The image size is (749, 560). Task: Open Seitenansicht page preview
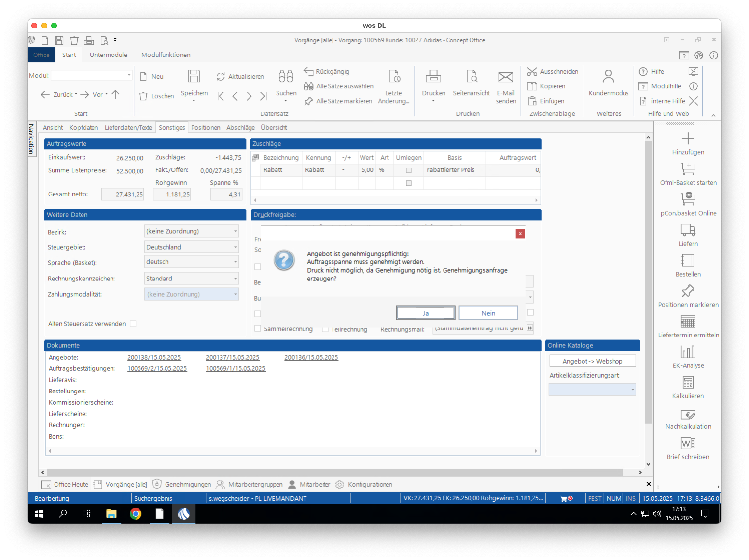point(472,76)
